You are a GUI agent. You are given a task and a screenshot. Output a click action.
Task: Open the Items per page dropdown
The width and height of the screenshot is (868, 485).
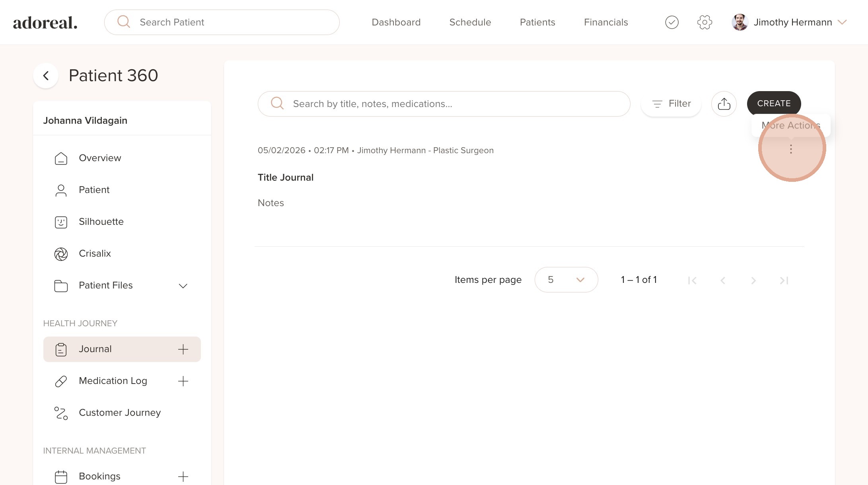tap(566, 280)
